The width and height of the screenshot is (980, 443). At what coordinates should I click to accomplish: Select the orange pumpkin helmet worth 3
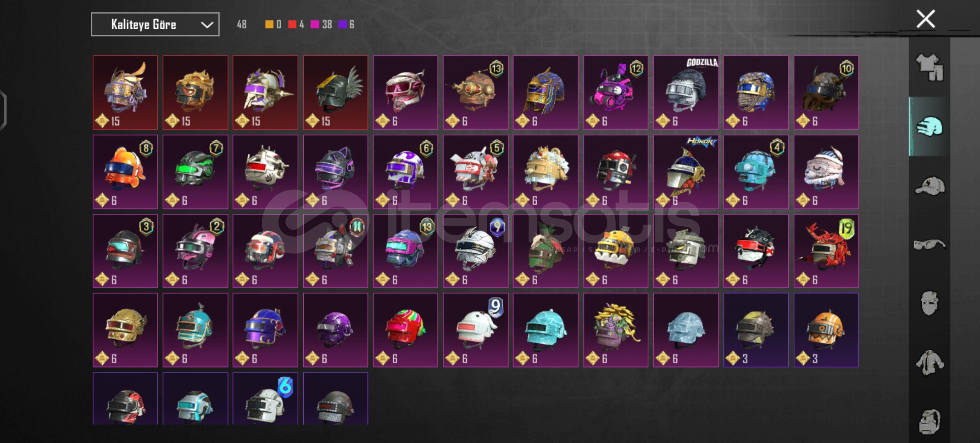point(826,330)
